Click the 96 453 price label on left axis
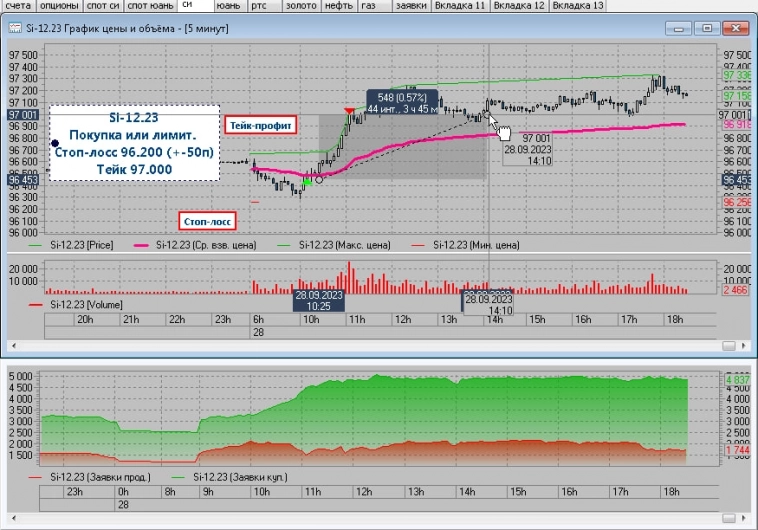This screenshot has height=530, width=758. coord(23,180)
